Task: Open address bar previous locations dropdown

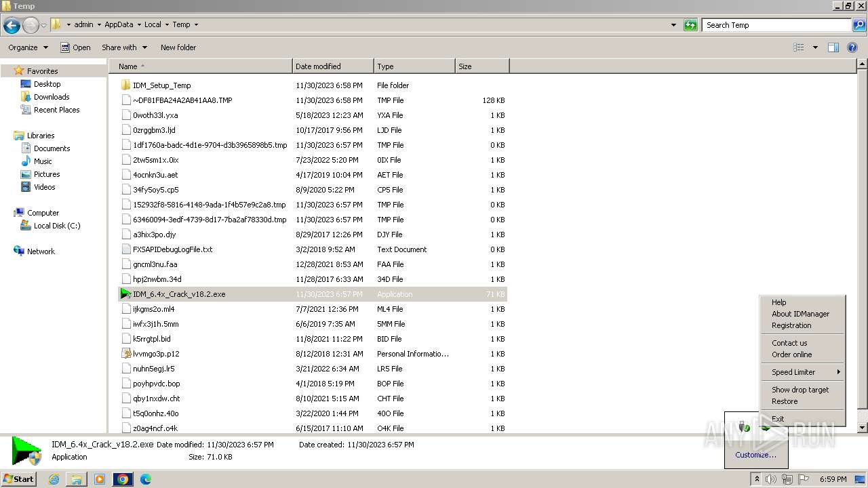Action: click(673, 25)
